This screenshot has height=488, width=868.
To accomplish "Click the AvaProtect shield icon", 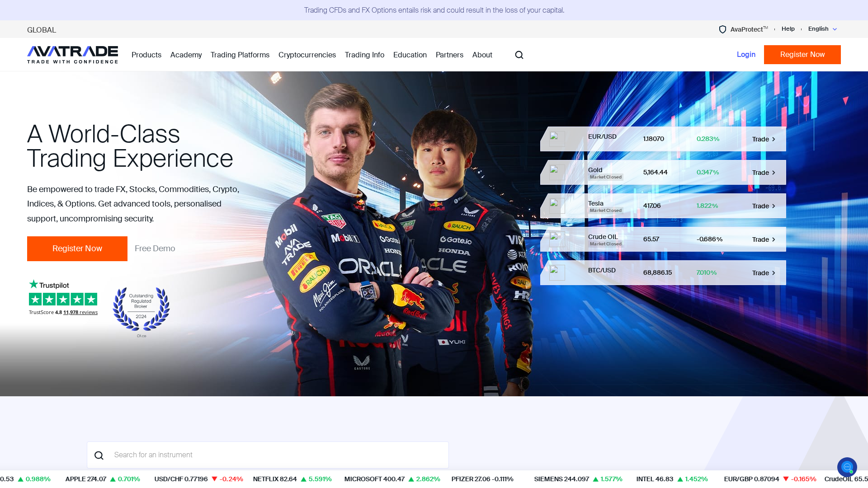I will pos(722,29).
